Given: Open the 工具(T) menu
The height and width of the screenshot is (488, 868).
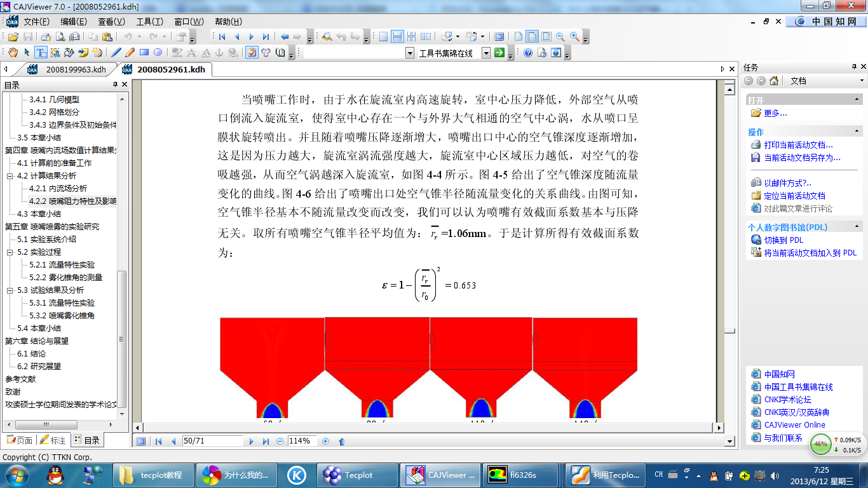Looking at the screenshot, I should point(149,22).
